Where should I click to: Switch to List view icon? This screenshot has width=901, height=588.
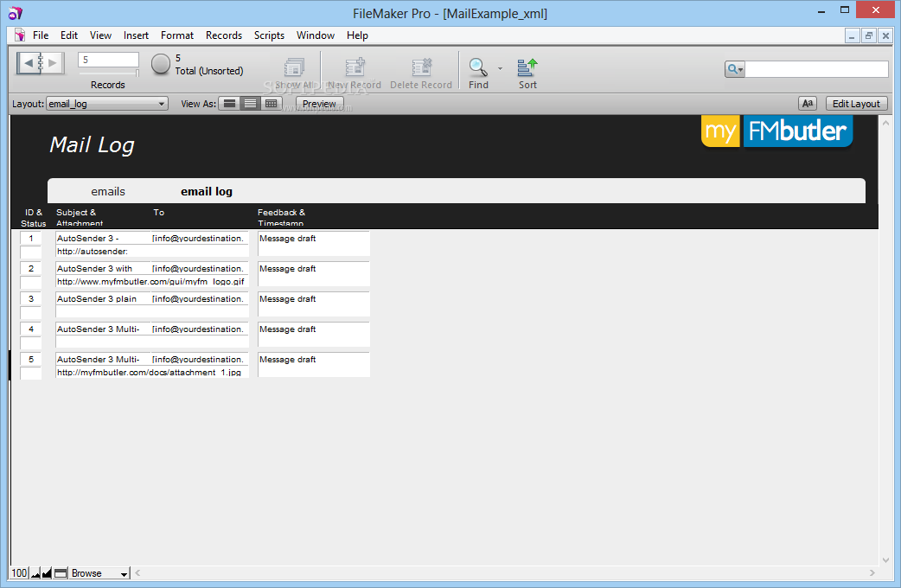point(250,104)
